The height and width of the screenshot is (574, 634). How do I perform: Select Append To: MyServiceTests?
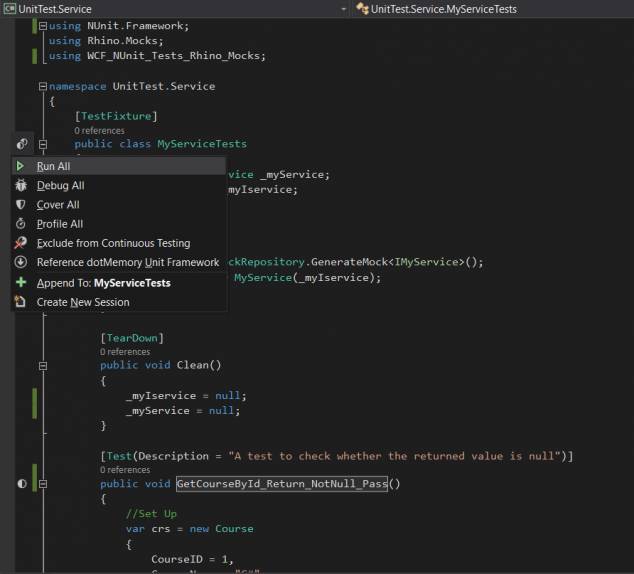tap(118, 283)
